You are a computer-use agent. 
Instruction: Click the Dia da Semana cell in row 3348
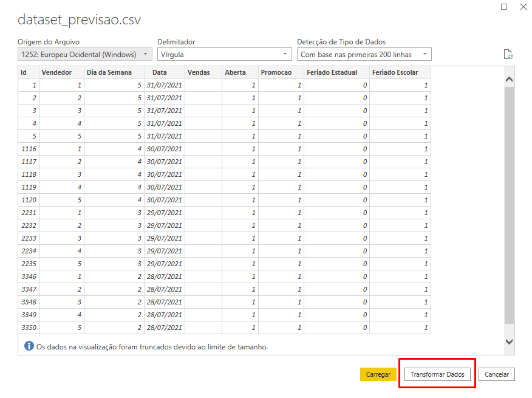114,302
